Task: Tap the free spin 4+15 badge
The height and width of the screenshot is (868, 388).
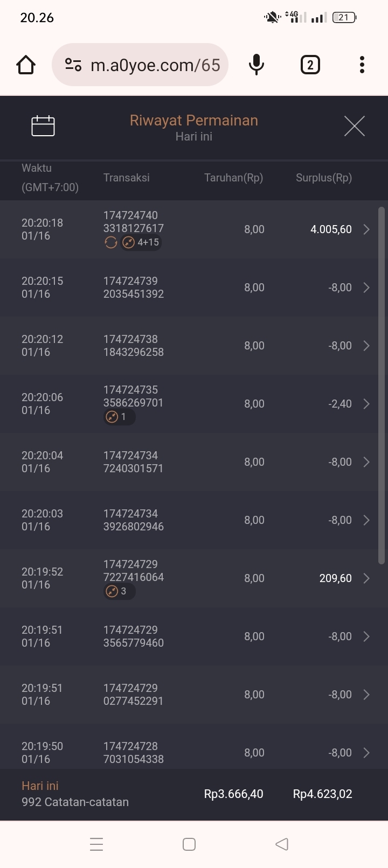Action: [141, 242]
